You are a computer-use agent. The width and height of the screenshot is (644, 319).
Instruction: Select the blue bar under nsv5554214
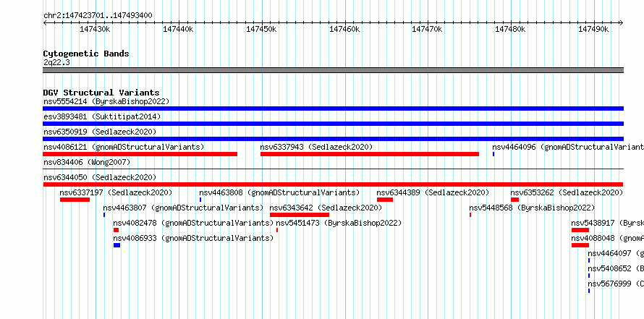(333, 109)
